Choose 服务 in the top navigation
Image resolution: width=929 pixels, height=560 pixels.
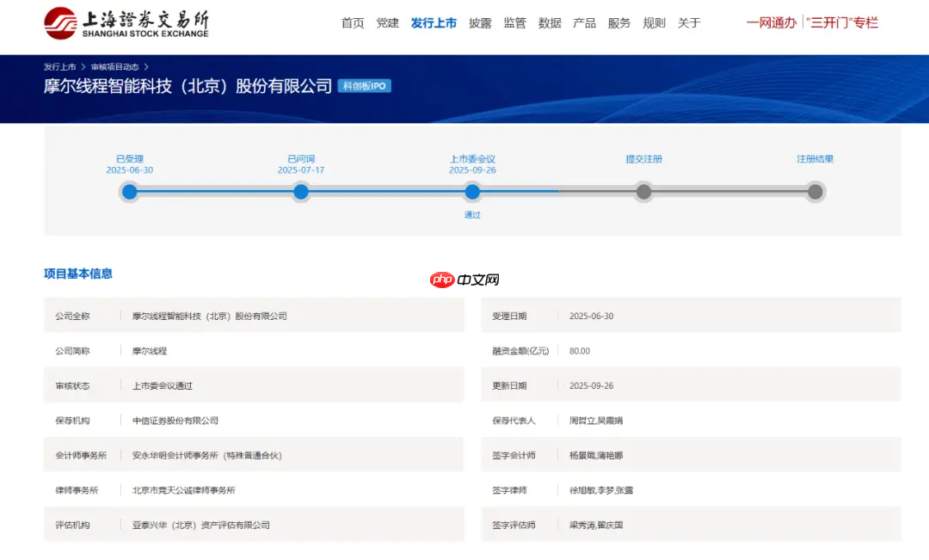point(619,23)
